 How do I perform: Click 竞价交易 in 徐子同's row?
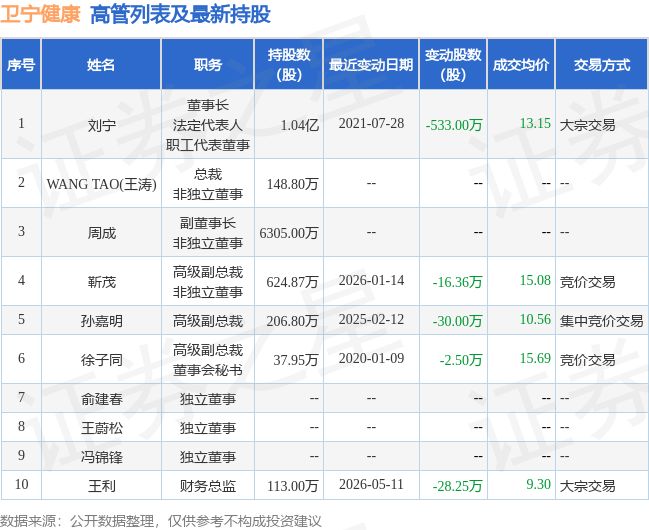(587, 360)
